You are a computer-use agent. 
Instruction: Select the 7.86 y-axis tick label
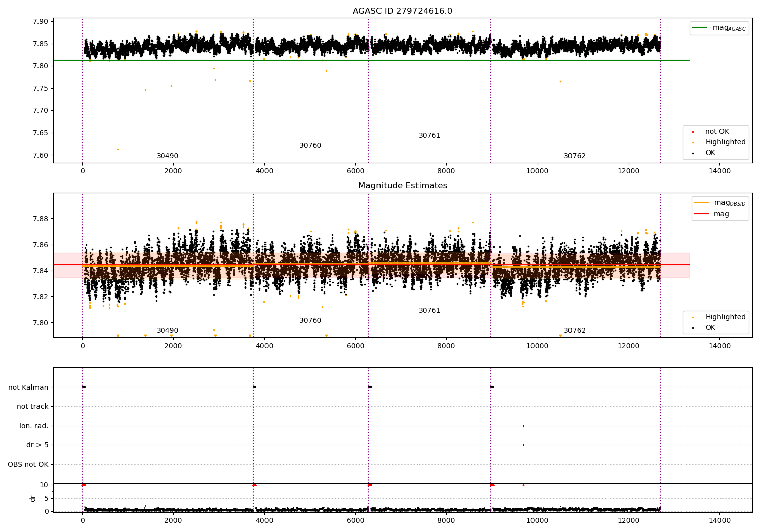[41, 245]
